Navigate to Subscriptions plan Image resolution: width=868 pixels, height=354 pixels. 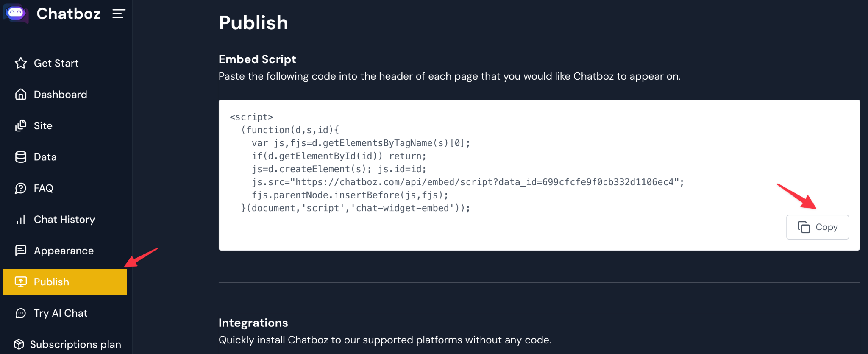(x=75, y=344)
